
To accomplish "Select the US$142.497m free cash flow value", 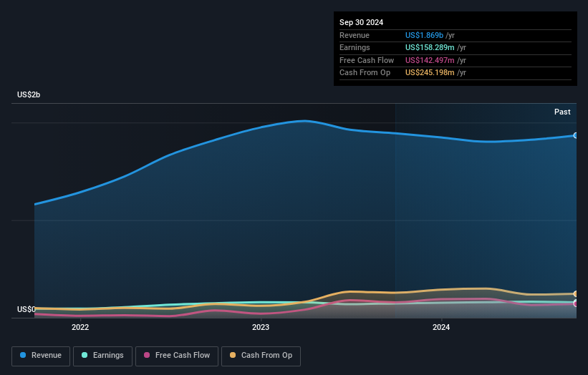I will (430, 60).
